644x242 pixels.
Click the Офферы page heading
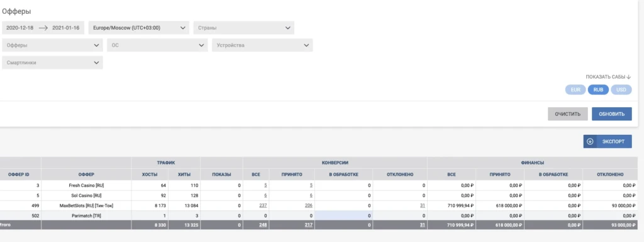(x=16, y=11)
